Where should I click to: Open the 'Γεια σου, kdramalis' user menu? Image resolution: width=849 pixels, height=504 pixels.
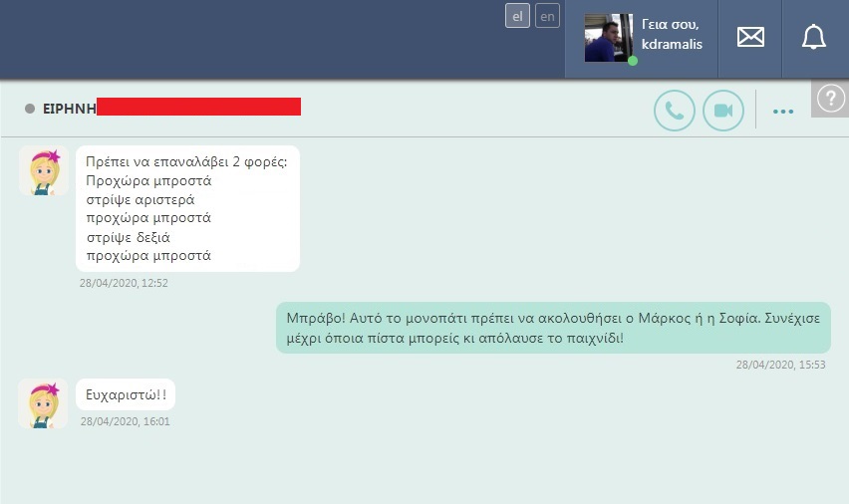click(672, 34)
